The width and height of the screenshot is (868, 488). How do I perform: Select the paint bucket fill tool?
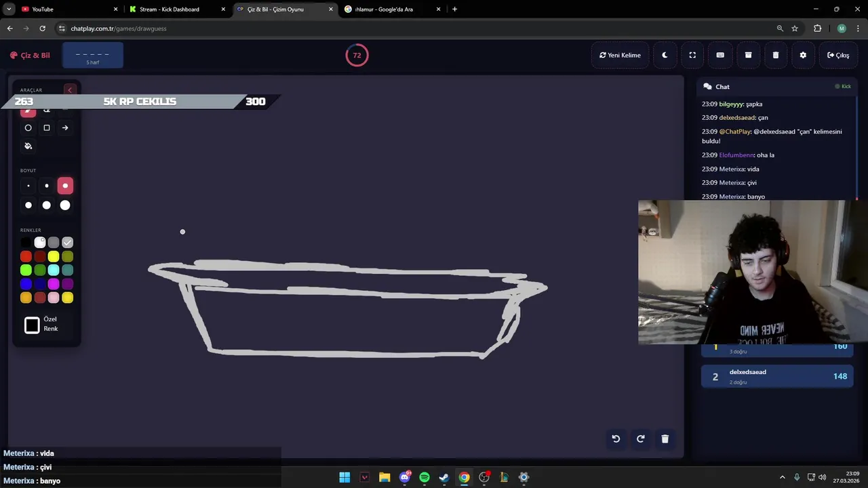coord(28,146)
